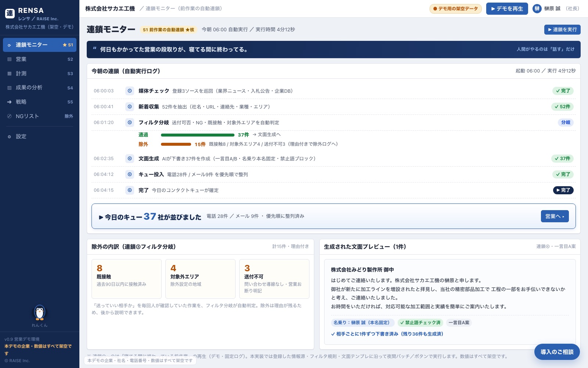The image size is (588, 368).
Task: Click the 営業へ button
Action: click(555, 216)
